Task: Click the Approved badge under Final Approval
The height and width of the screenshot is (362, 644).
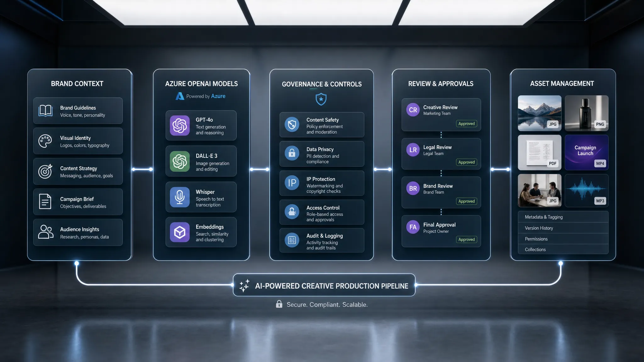Action: pyautogui.click(x=467, y=239)
